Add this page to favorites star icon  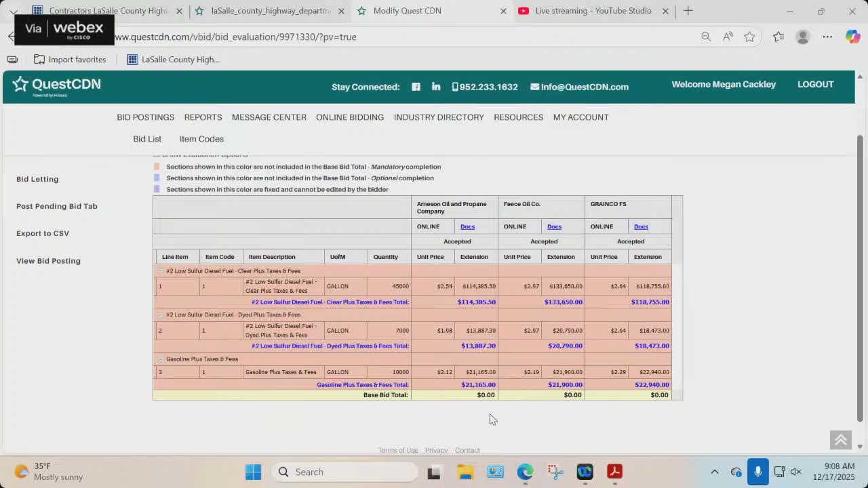click(x=749, y=37)
